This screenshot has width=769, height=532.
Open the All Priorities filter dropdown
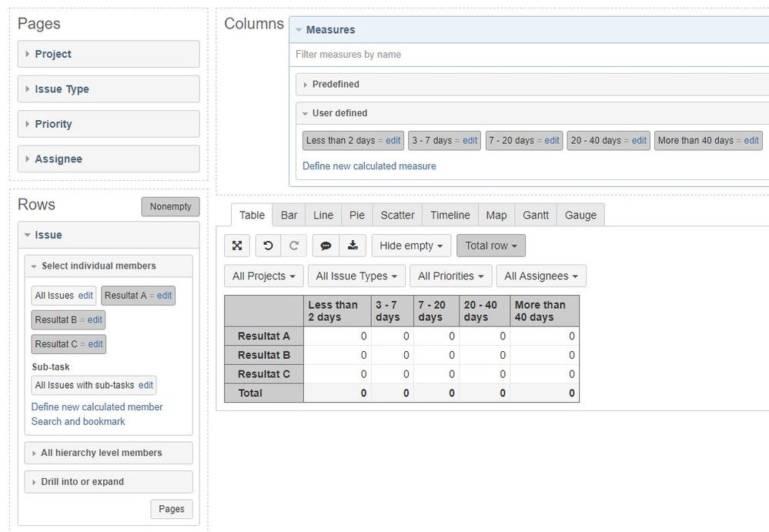click(x=451, y=276)
